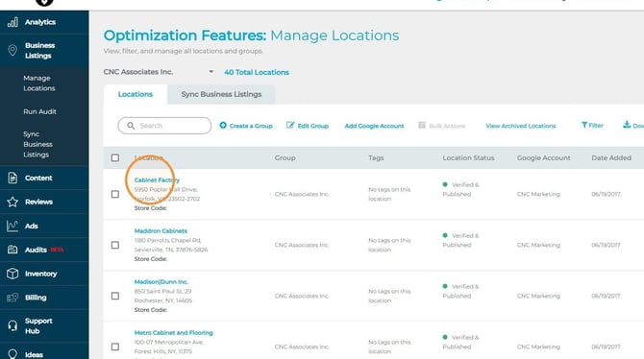
Task: Click the Filter label
Action: tap(596, 126)
